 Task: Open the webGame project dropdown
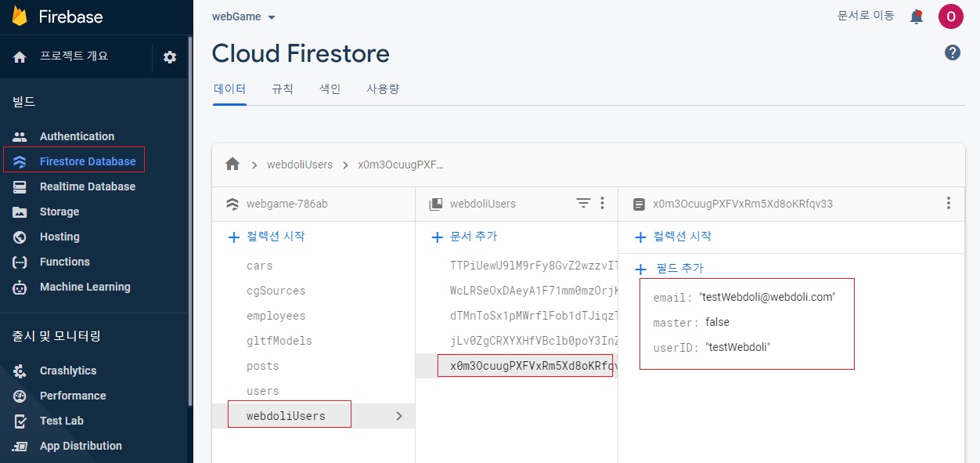244,16
